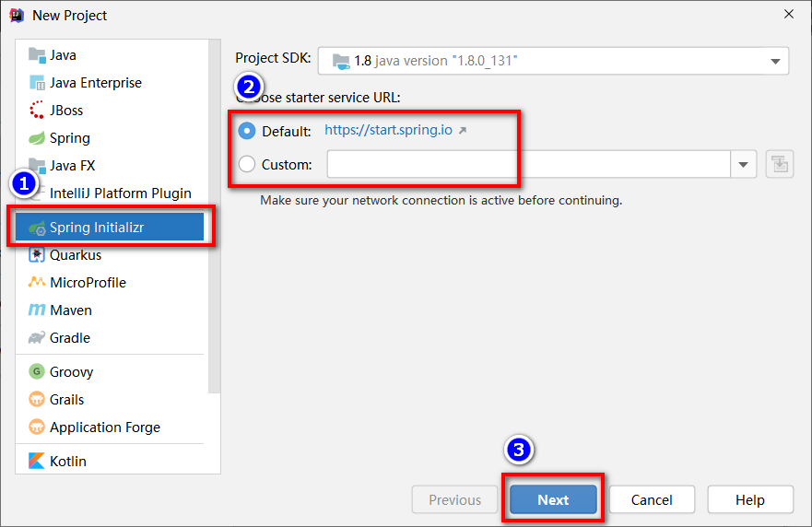Image resolution: width=812 pixels, height=527 pixels.
Task: Click the Project SDK: label
Action: (273, 58)
